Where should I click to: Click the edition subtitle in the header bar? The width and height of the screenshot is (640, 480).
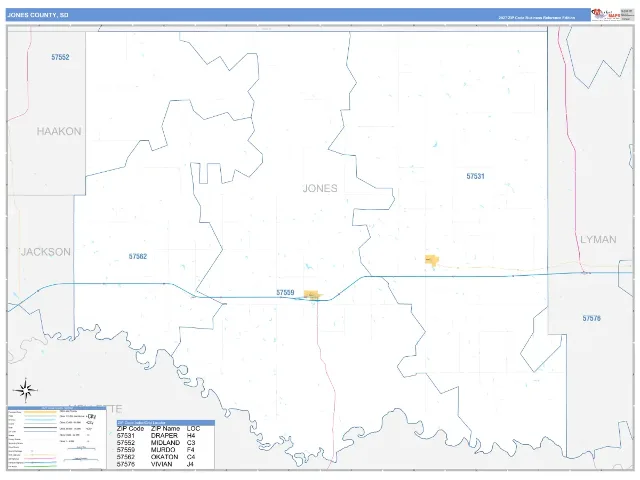coord(536,18)
